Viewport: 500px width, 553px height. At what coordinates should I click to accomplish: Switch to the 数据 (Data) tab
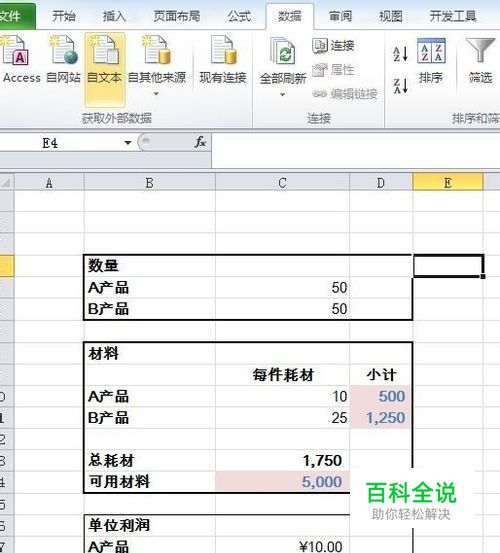[289, 16]
